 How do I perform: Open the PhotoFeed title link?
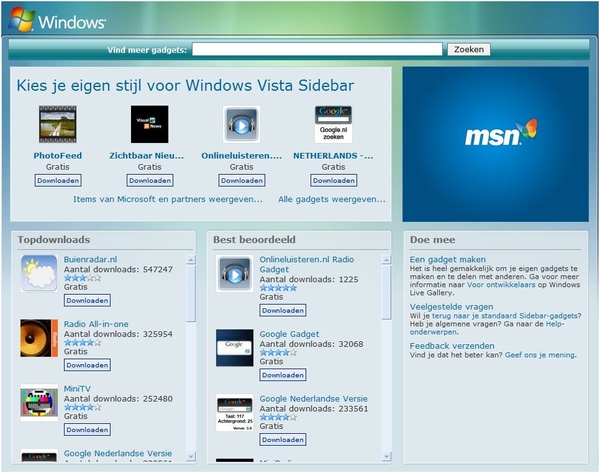click(x=58, y=156)
